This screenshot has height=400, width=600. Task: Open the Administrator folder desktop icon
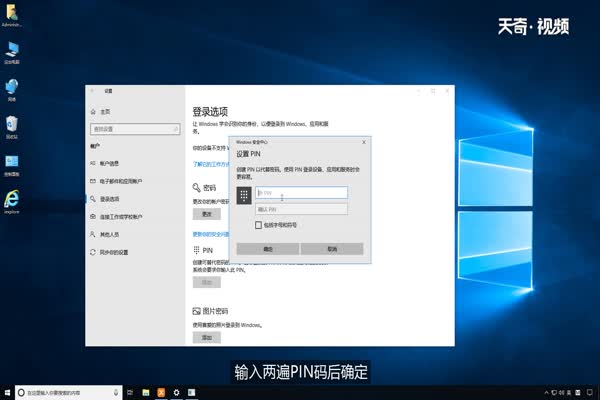tap(12, 15)
